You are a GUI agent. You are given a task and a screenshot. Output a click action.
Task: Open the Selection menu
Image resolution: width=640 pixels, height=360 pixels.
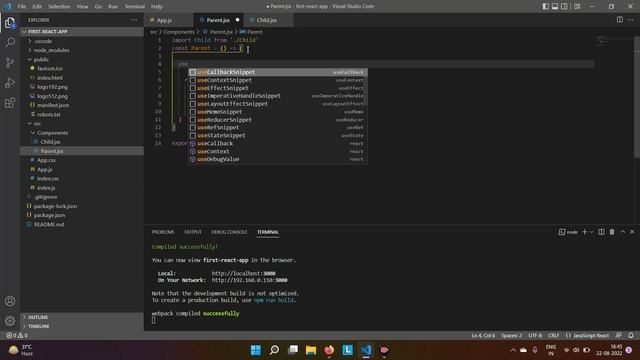[59, 6]
